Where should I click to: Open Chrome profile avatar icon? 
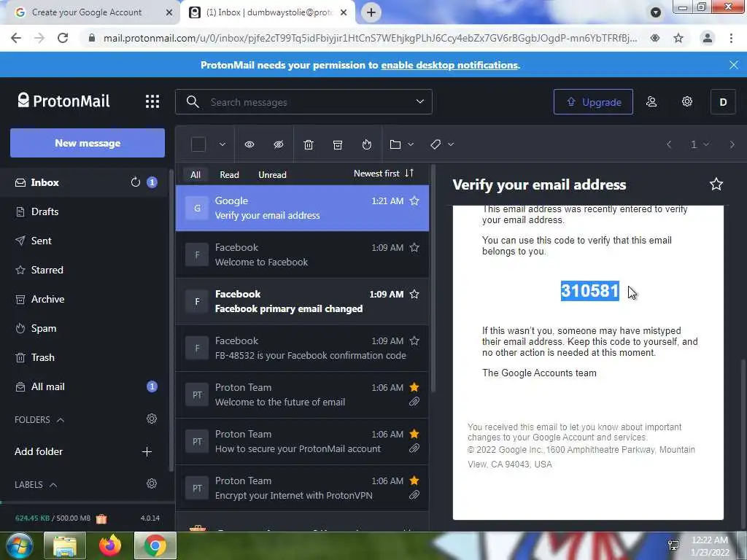pyautogui.click(x=708, y=38)
